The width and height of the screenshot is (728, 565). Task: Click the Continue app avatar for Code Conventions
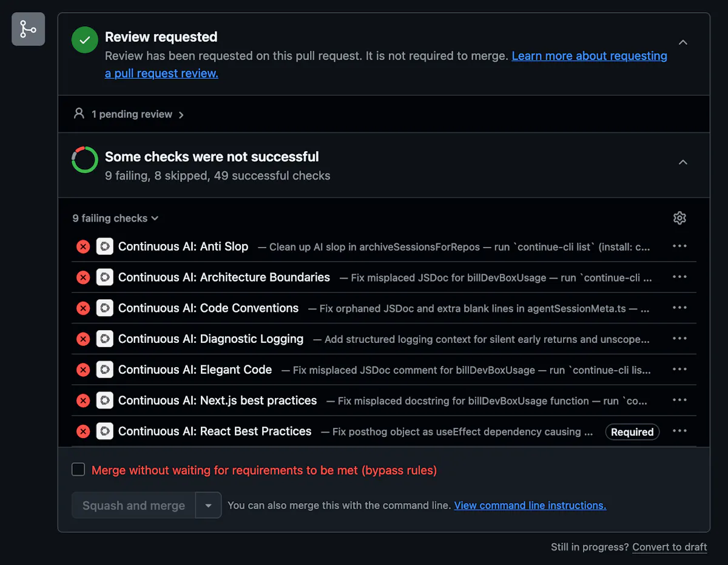point(105,308)
